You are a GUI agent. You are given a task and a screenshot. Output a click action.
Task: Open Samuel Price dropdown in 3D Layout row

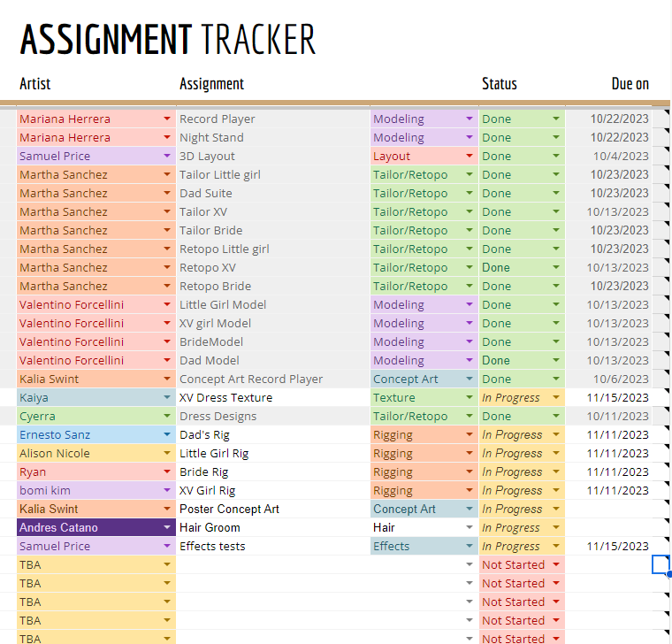coord(167,156)
